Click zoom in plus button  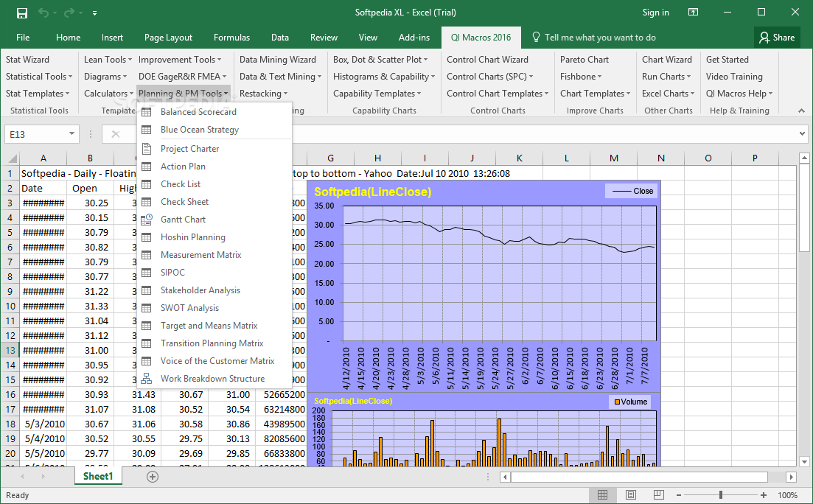[x=763, y=495]
